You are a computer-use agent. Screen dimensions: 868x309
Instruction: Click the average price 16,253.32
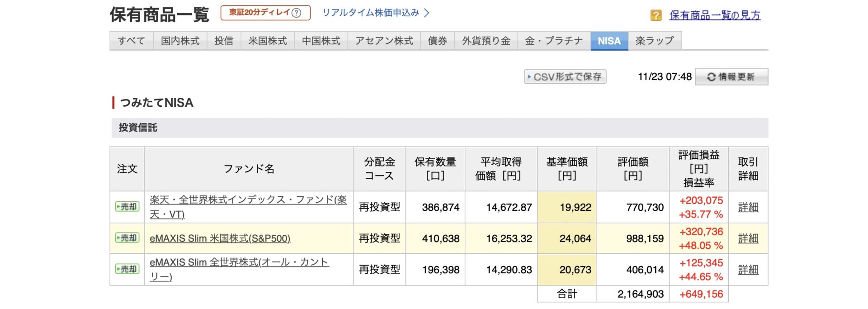click(x=509, y=238)
